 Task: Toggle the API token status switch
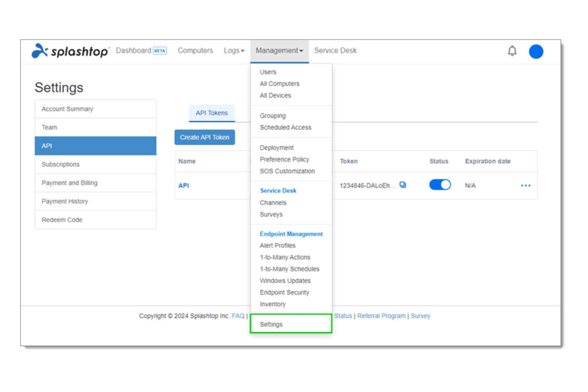(x=440, y=185)
